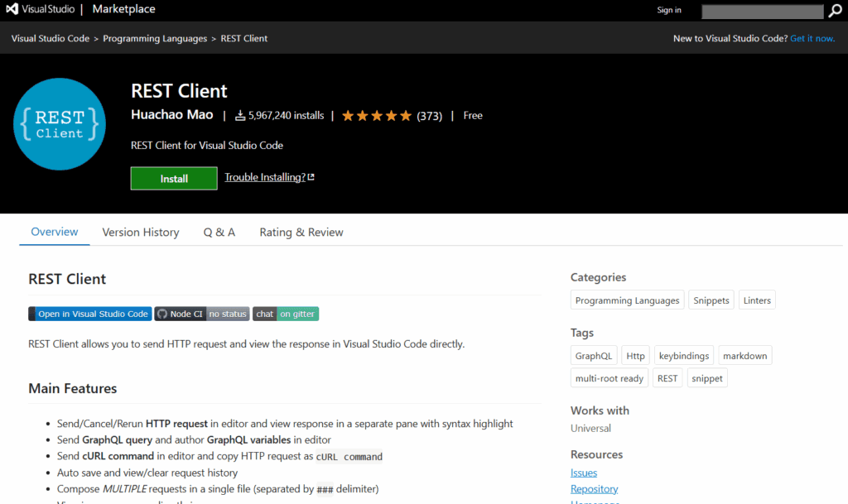The height and width of the screenshot is (504, 848).
Task: Open the Repository resource link
Action: (595, 489)
